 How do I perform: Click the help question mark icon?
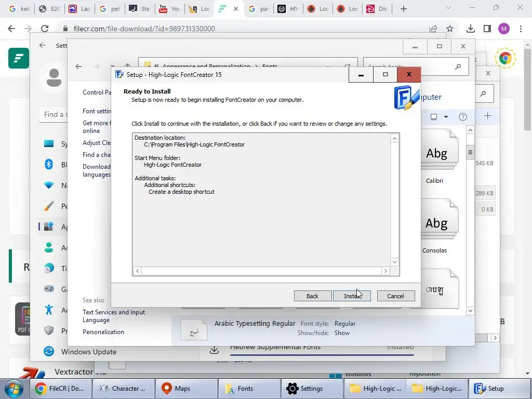(463, 117)
